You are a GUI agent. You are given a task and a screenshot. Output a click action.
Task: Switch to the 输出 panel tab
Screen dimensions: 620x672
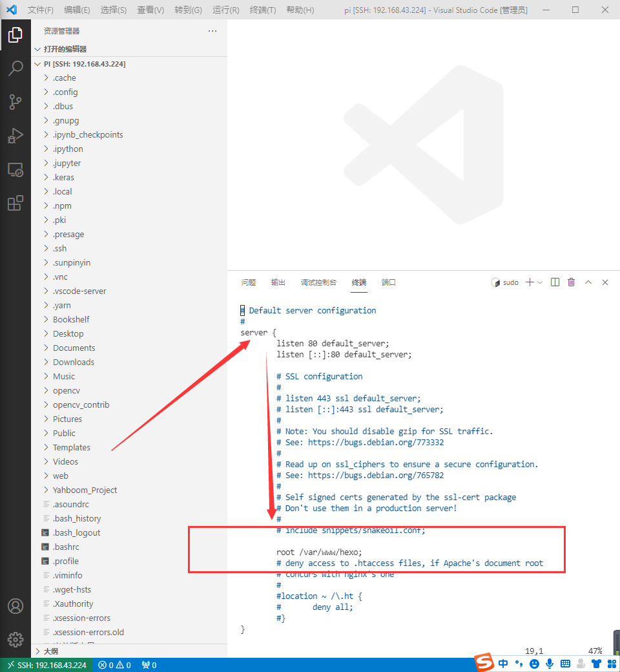coord(278,282)
